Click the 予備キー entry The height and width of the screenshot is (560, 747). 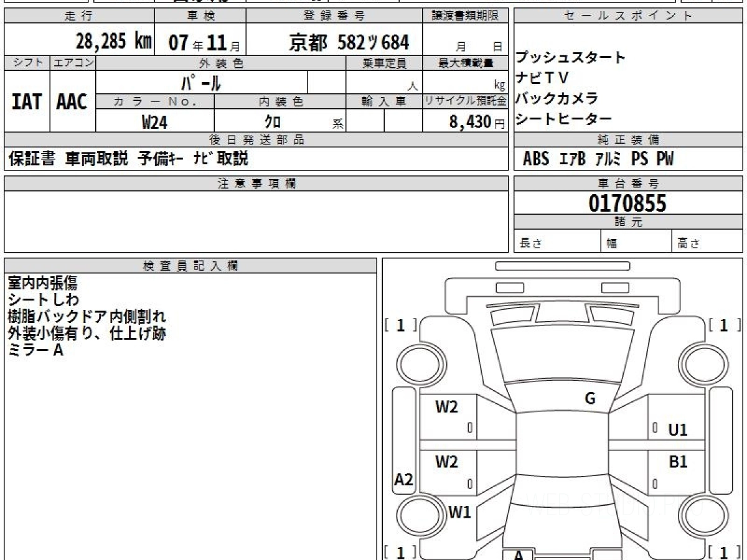coord(160,159)
